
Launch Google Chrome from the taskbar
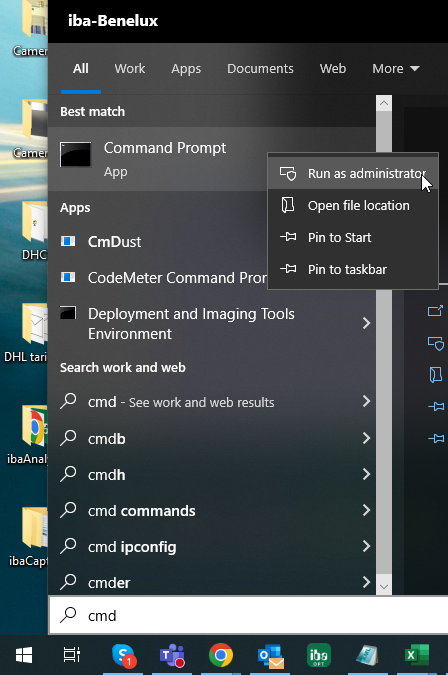[x=221, y=655]
